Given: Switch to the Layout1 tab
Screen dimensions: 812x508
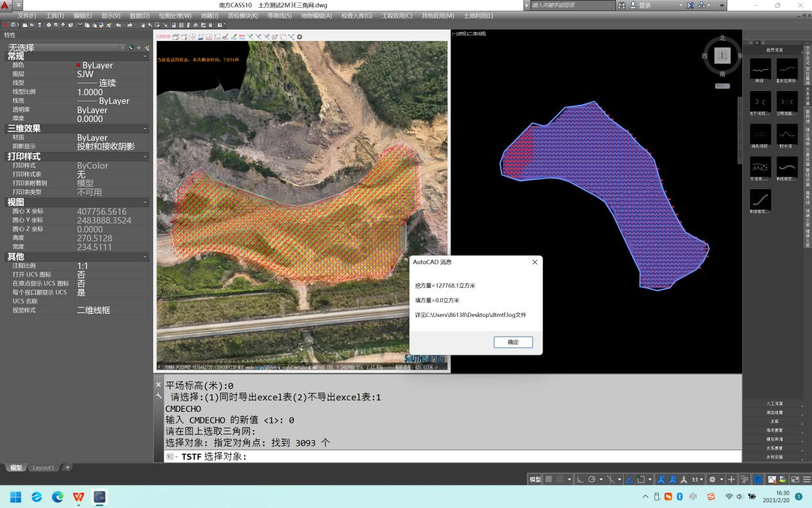Looking at the screenshot, I should 44,468.
